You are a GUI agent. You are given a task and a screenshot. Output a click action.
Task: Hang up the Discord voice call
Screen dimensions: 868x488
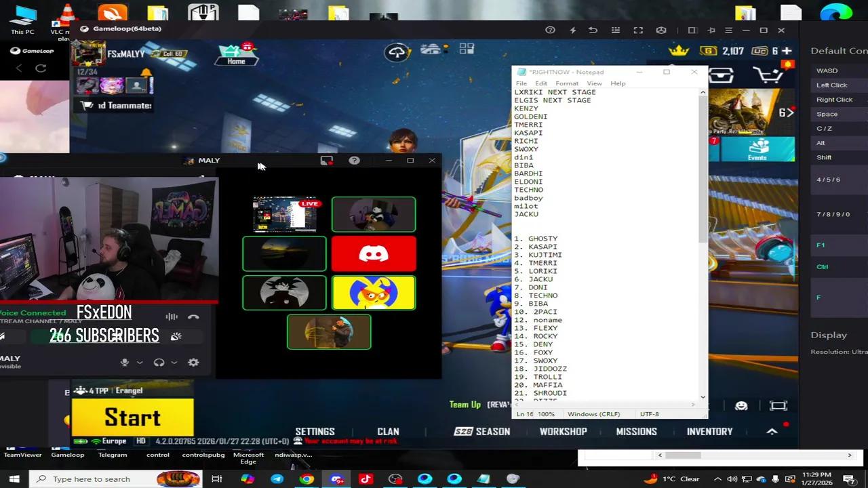pyautogui.click(x=193, y=317)
